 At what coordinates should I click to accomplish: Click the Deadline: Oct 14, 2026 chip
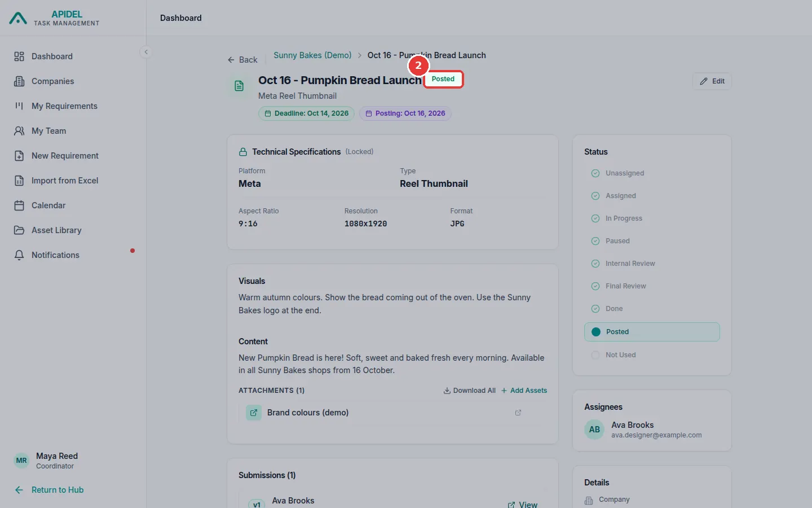307,113
